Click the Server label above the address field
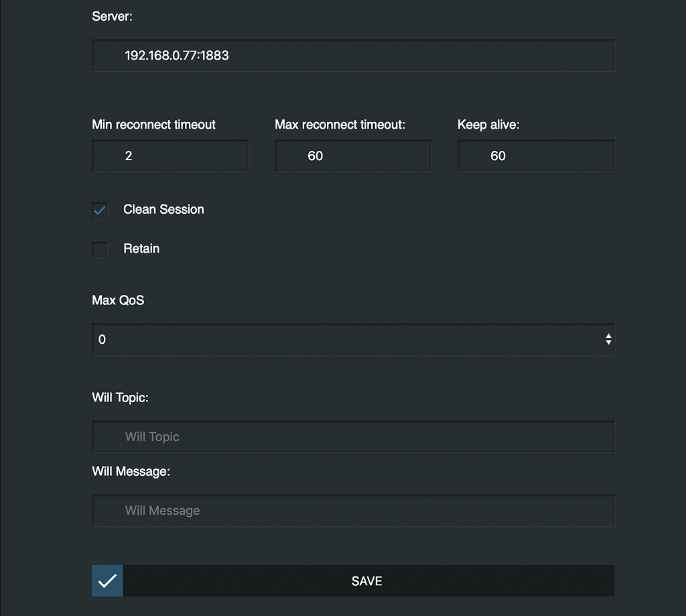Viewport: 686px width, 616px height. click(x=112, y=16)
